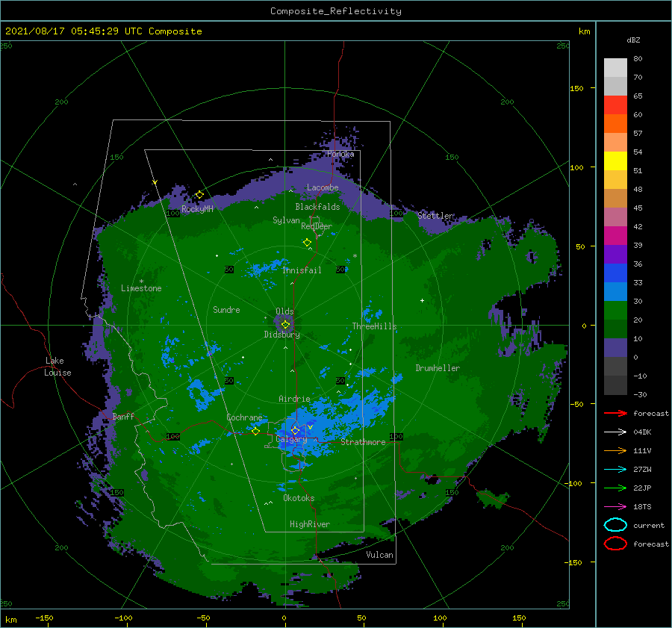
Task: Click the Stettler city label
Action: (x=435, y=216)
